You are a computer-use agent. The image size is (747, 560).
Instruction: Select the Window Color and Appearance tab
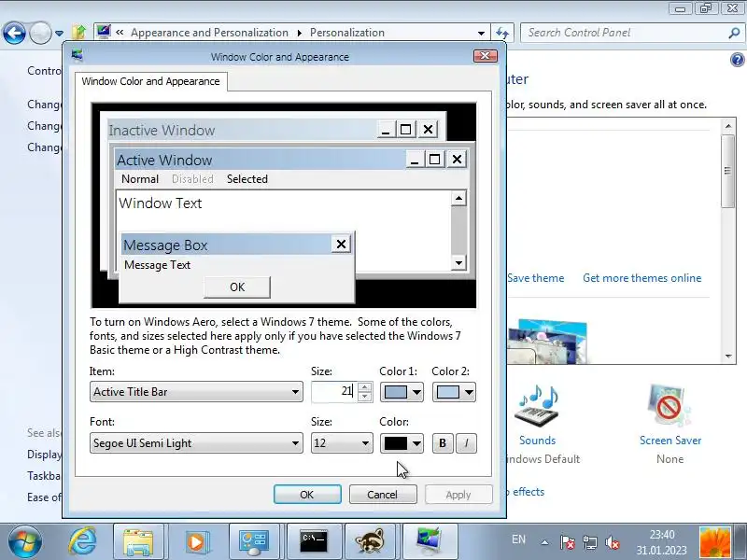coord(150,81)
